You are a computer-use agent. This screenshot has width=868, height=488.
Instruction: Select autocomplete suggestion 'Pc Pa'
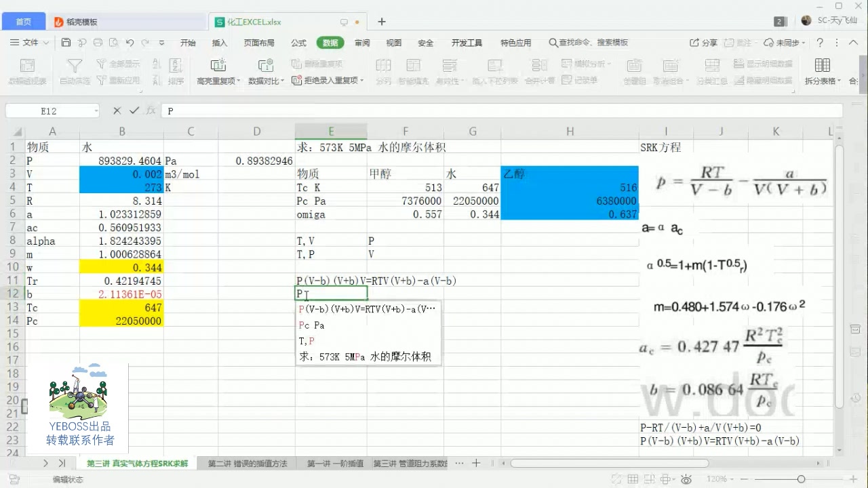[x=368, y=325]
